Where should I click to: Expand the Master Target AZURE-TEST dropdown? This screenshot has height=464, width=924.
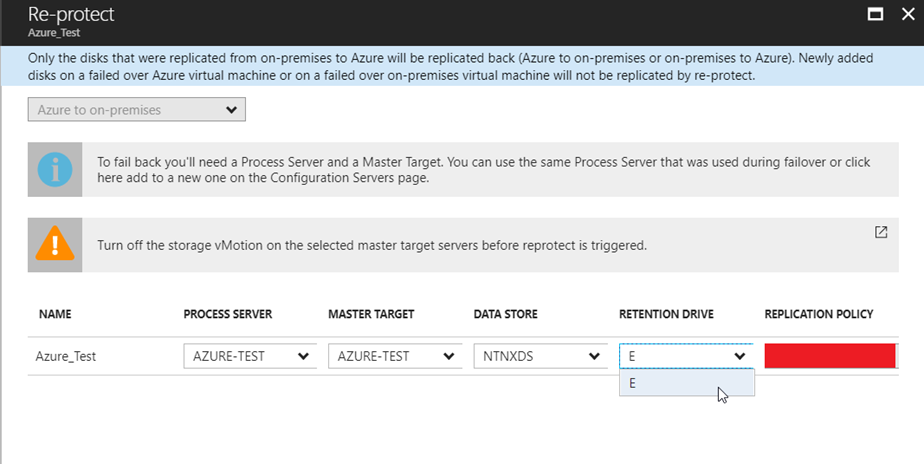click(395, 356)
